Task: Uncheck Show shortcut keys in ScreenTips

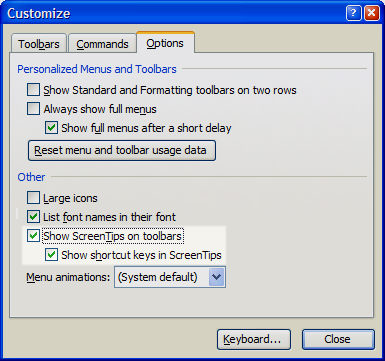Action: 51,255
